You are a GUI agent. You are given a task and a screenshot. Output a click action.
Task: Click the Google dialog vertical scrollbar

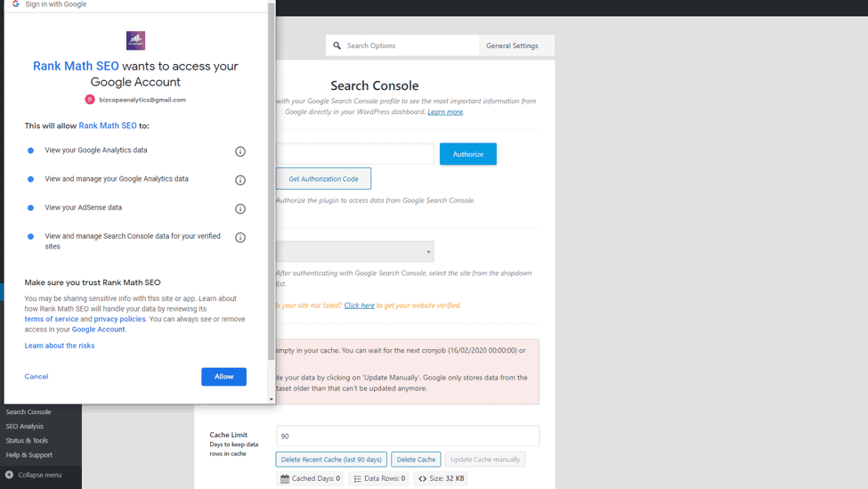[272, 183]
